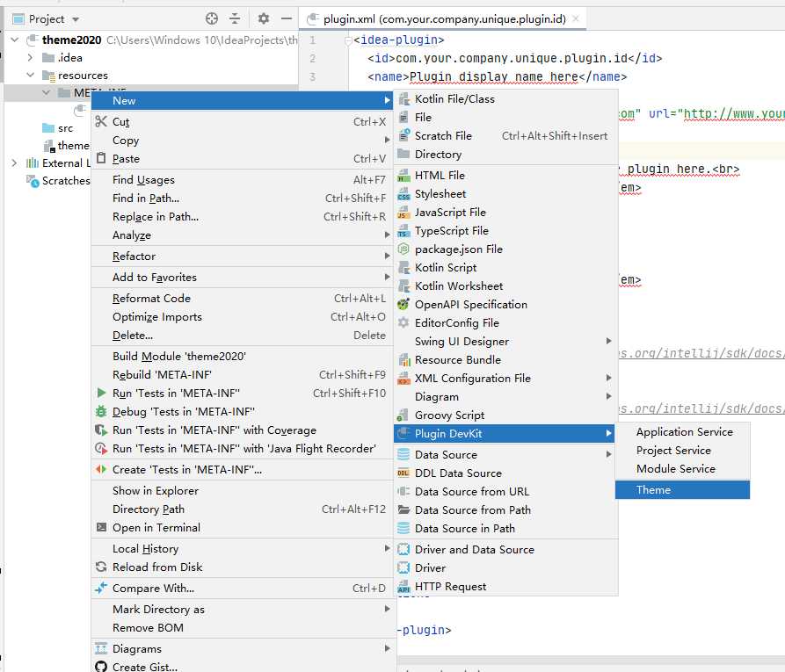Click the Create Gist GitHub icon
The image size is (785, 672).
[101, 667]
